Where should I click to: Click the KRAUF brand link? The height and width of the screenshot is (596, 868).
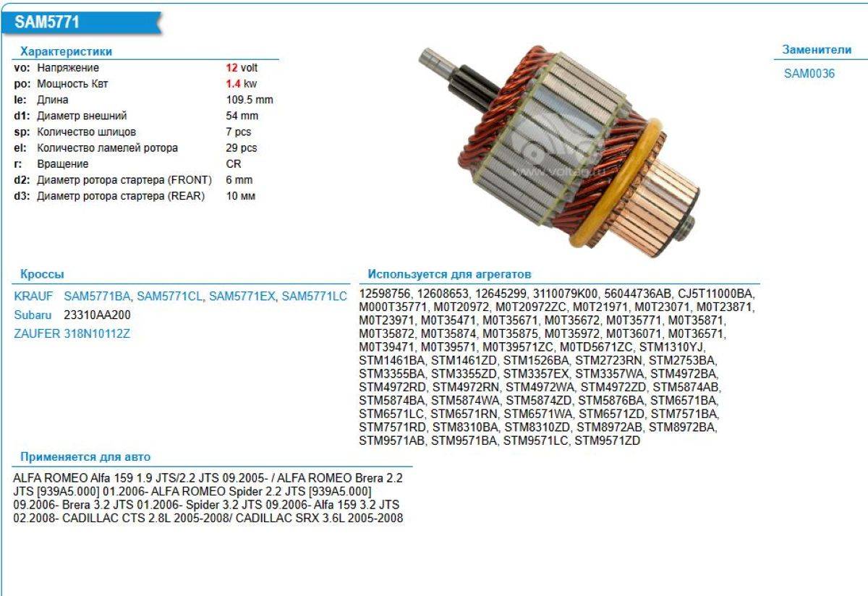34,296
